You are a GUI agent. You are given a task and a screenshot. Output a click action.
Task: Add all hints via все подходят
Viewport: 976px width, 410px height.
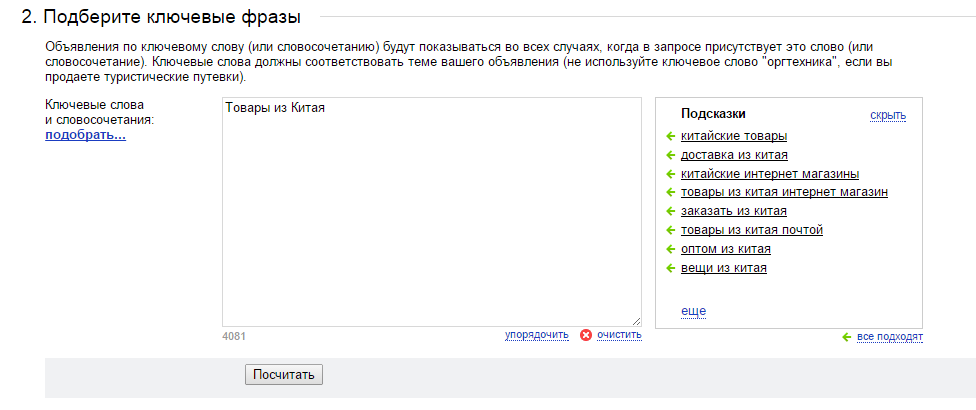[x=889, y=337]
